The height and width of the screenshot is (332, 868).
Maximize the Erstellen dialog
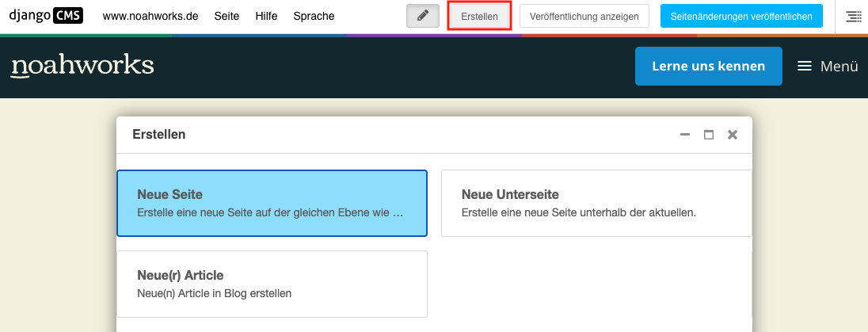(709, 135)
